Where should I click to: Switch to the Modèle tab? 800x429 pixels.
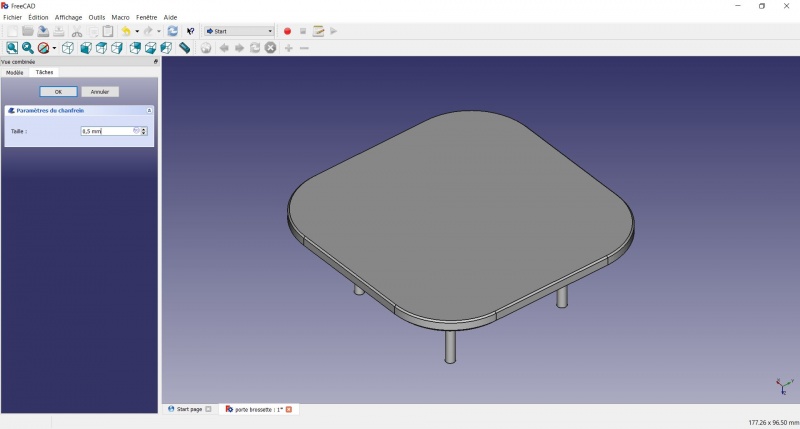point(15,72)
